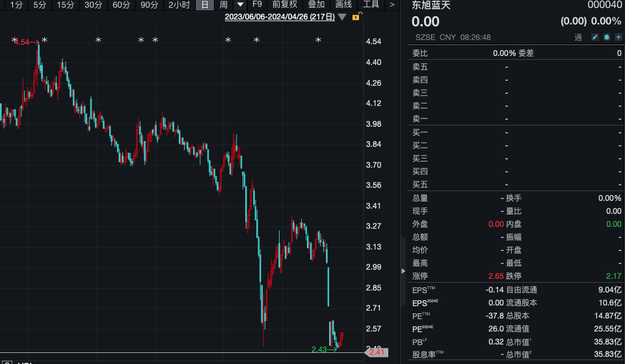Click the 通 stock connect badge
The height and width of the screenshot is (364, 625).
click(x=578, y=38)
